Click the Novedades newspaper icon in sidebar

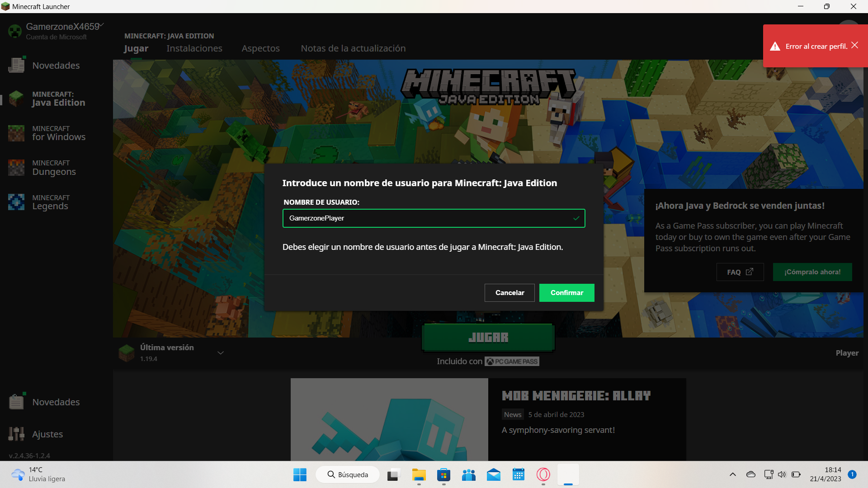pos(17,66)
